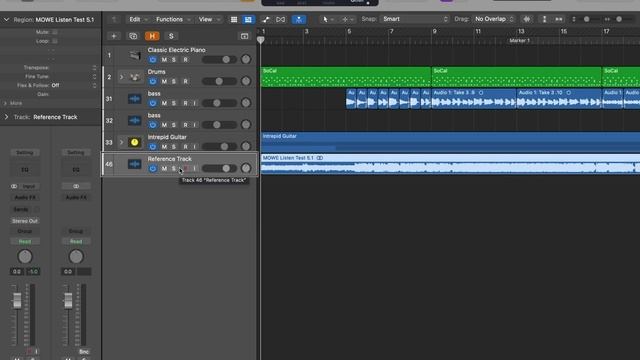This screenshot has width=640, height=360.
Task: Select the highlighted tracks area view icon
Action: pyautogui.click(x=248, y=20)
